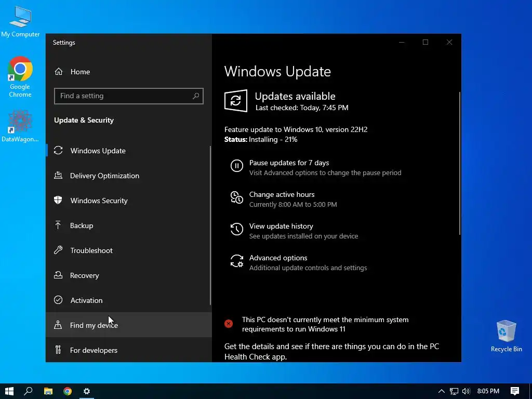Viewport: 532px width, 399px height.
Task: Click the volume speaker tray icon
Action: coord(466,391)
